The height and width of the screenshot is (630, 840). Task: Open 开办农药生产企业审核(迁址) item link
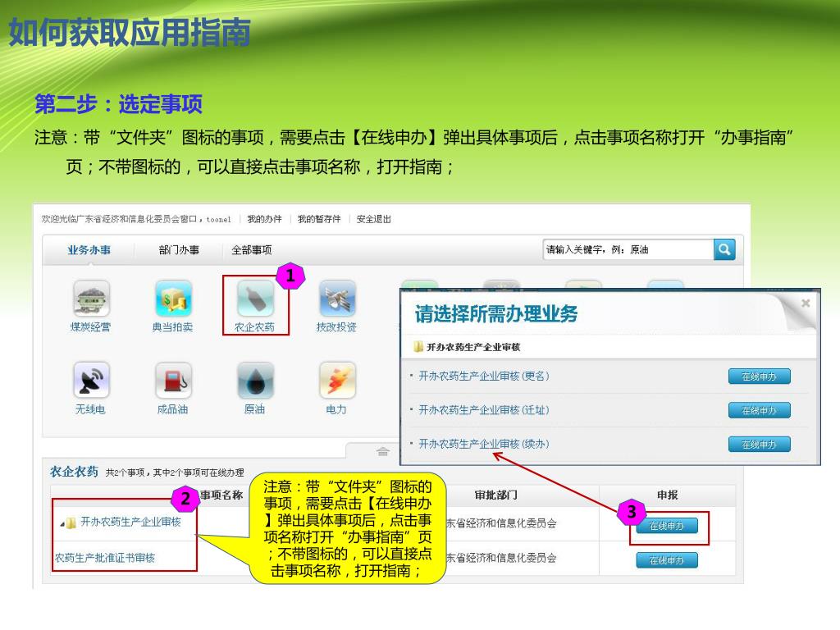pos(484,410)
